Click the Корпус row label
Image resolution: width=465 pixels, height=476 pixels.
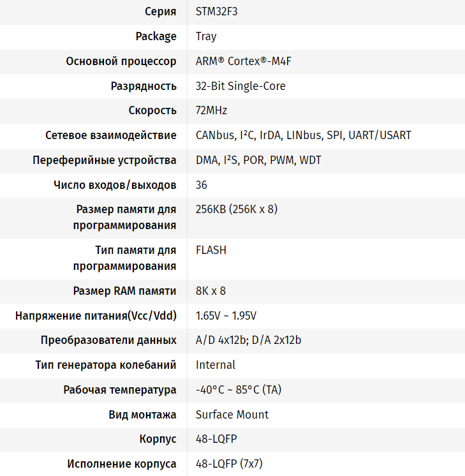tap(158, 439)
